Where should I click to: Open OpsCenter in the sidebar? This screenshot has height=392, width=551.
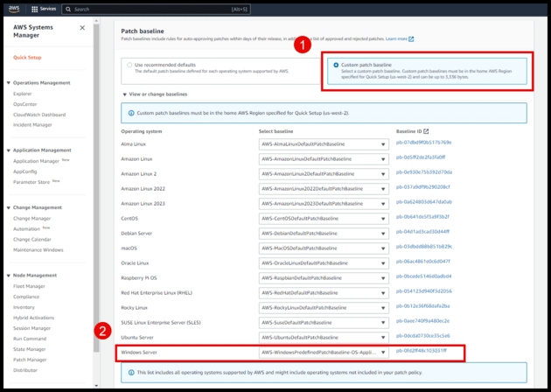point(25,104)
